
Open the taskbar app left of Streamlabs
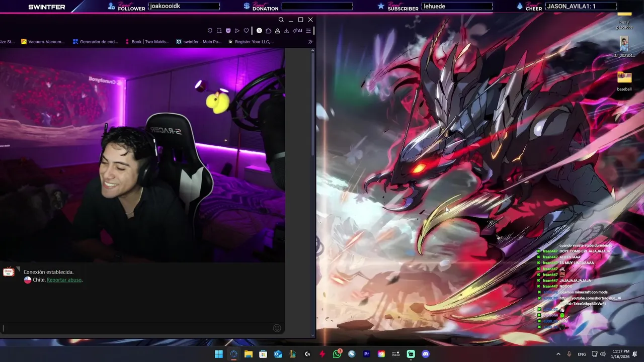click(x=396, y=354)
